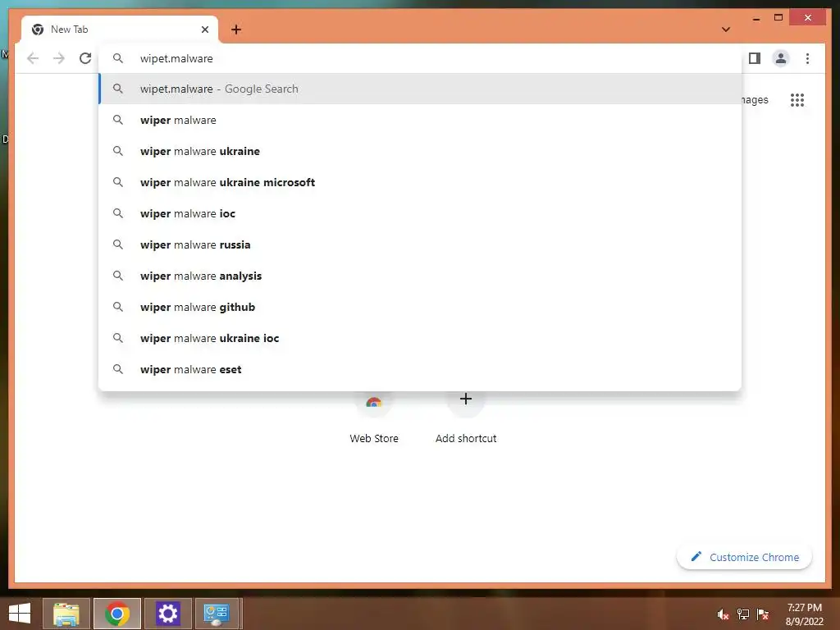Viewport: 840px width, 630px height.
Task: Click the network tray icon
Action: pyautogui.click(x=743, y=614)
